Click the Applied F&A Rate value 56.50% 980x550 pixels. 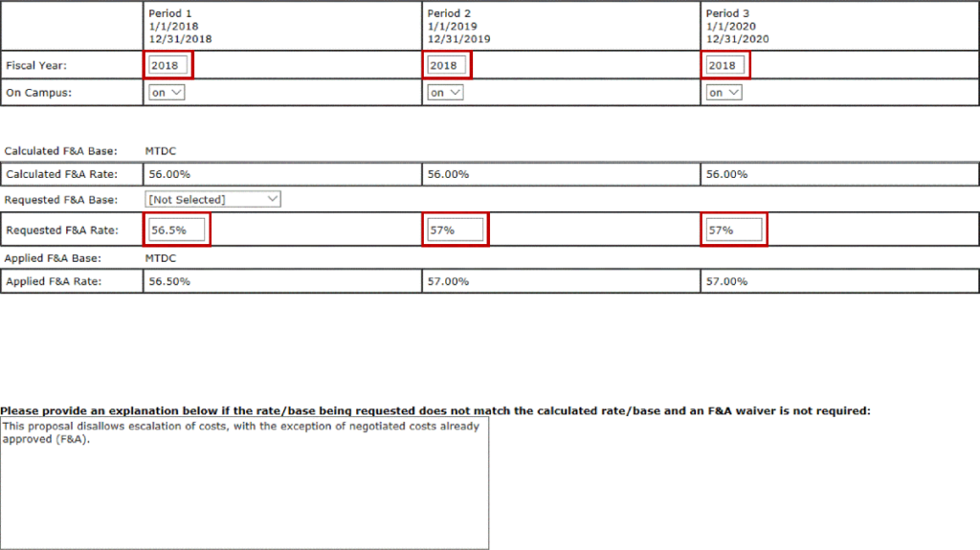coord(169,282)
